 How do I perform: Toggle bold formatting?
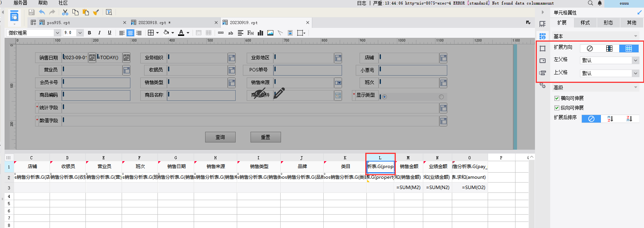tap(90, 33)
